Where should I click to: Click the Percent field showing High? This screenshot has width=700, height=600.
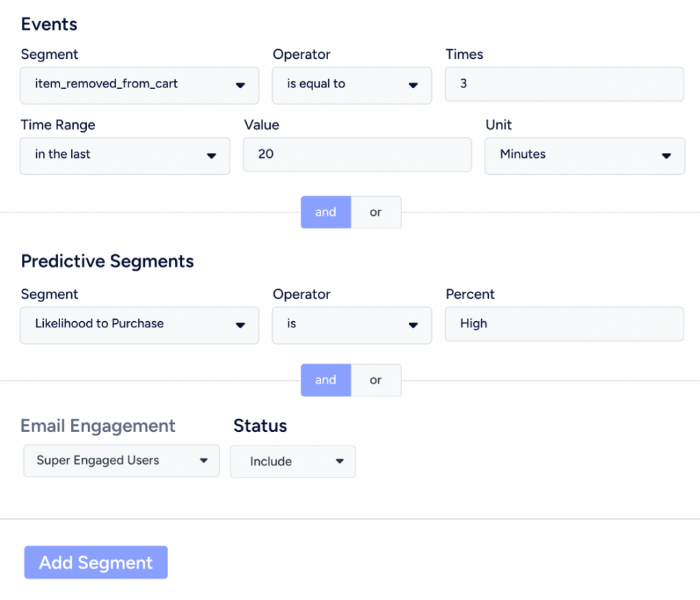coord(564,323)
